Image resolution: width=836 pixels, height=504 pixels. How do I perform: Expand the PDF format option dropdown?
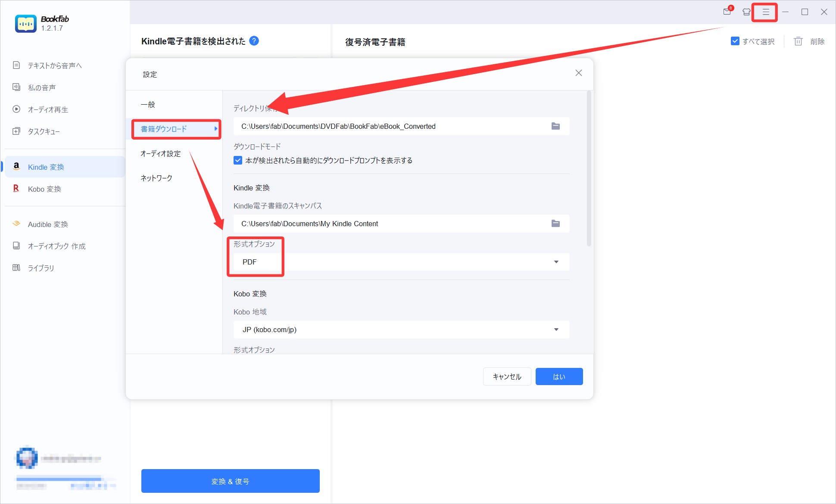coord(556,262)
